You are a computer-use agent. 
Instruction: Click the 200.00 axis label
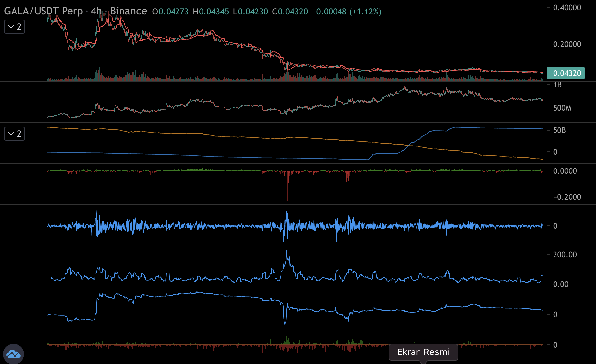point(565,255)
